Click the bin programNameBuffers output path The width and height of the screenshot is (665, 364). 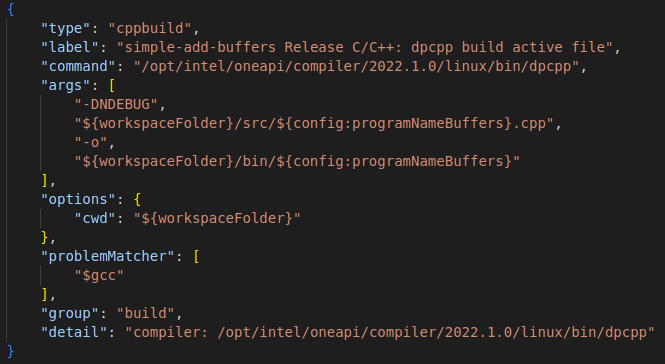click(x=297, y=161)
